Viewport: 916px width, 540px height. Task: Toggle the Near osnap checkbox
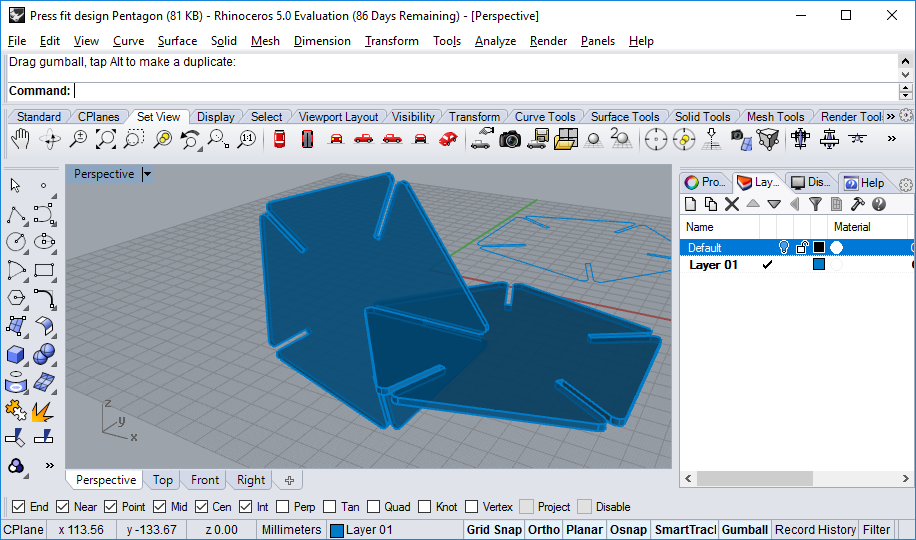pos(63,507)
